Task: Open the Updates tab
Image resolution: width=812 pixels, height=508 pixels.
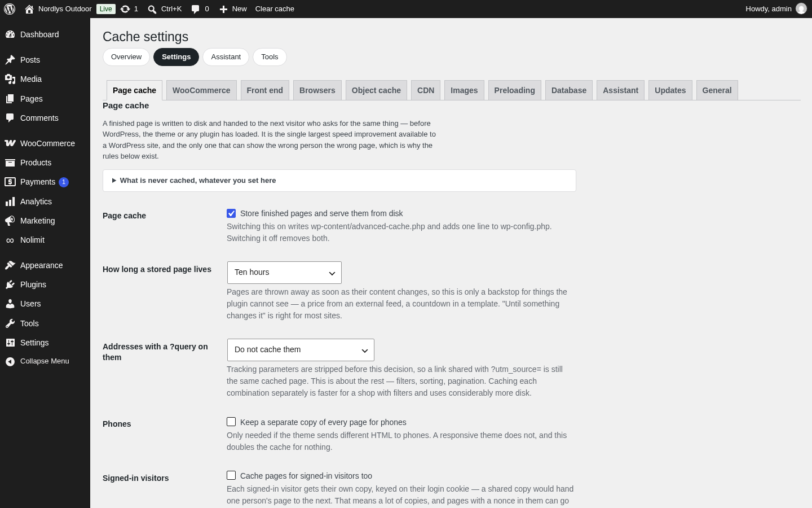Action: (x=670, y=90)
